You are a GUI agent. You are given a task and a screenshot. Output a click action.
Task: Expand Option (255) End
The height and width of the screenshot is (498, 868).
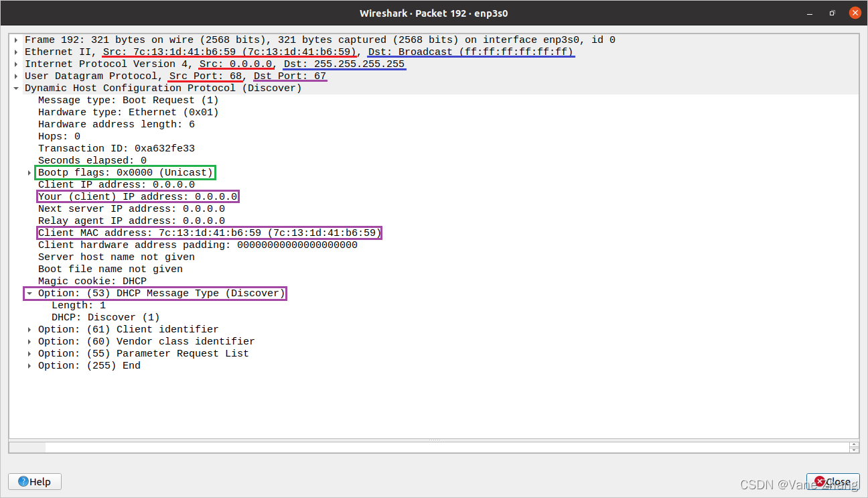point(29,366)
